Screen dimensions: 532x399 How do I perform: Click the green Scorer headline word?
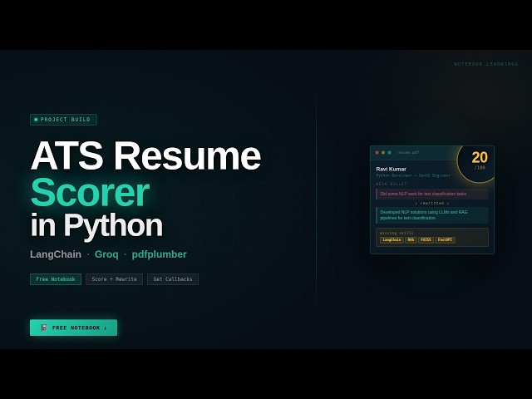pyautogui.click(x=90, y=192)
